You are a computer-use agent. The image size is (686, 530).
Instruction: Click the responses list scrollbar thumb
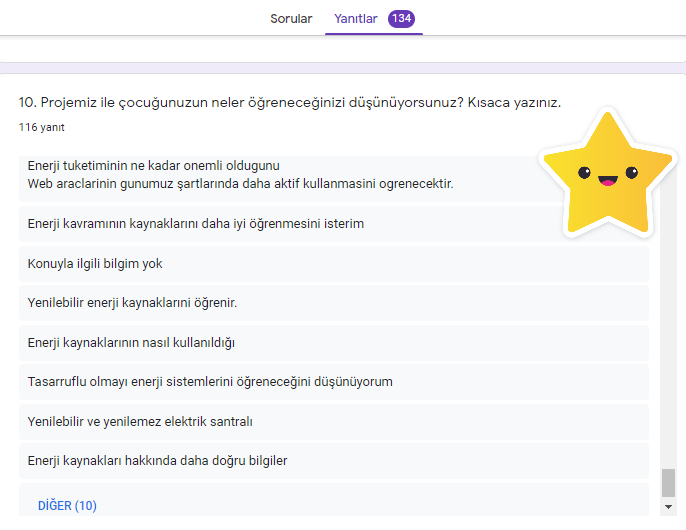pyautogui.click(x=668, y=483)
